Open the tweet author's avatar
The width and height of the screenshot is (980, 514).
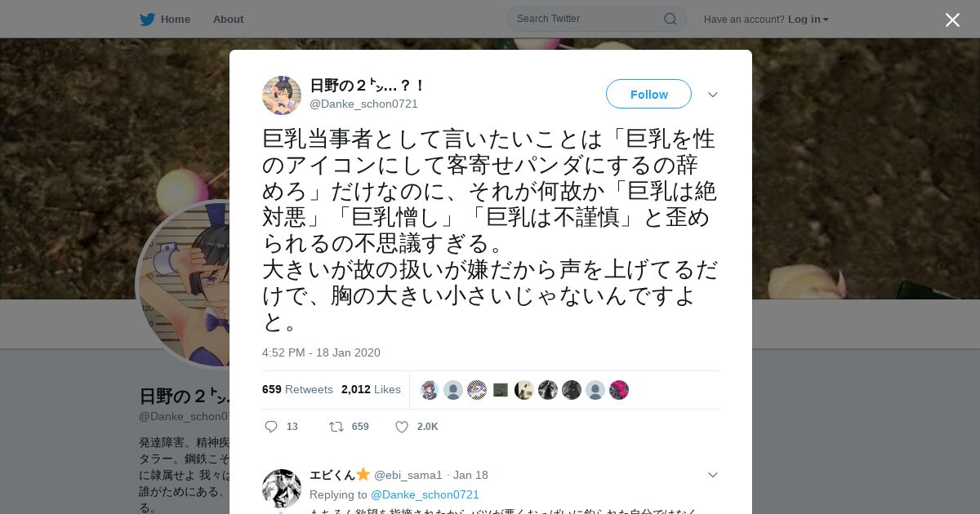click(x=282, y=95)
